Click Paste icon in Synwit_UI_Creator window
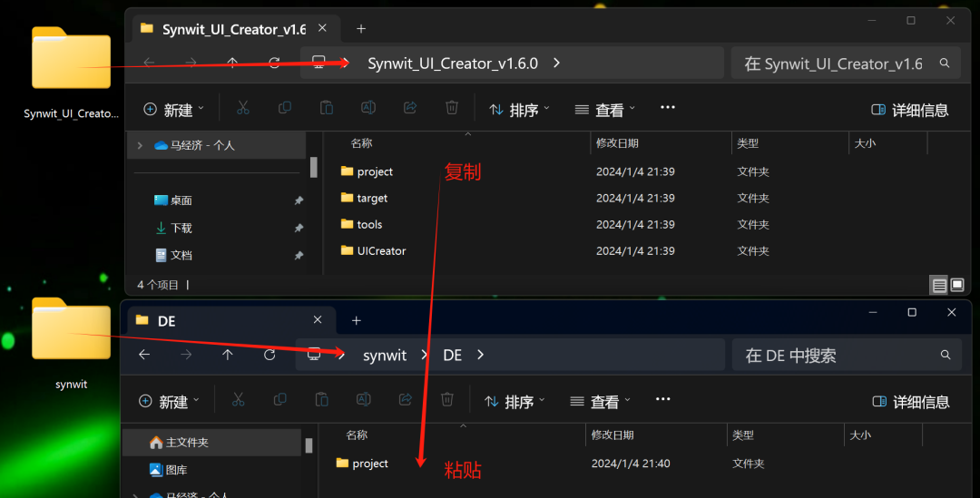 [x=327, y=108]
